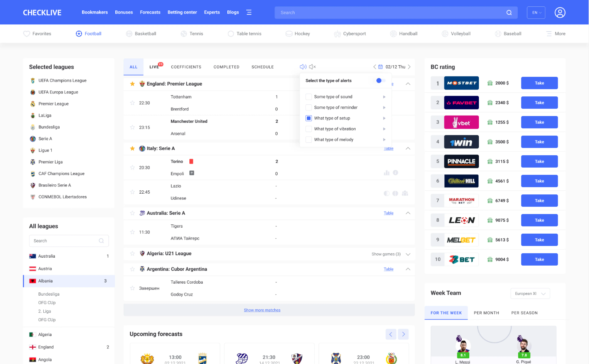The image size is (589, 364).
Task: Switch to the LIVE tab
Action: point(154,67)
